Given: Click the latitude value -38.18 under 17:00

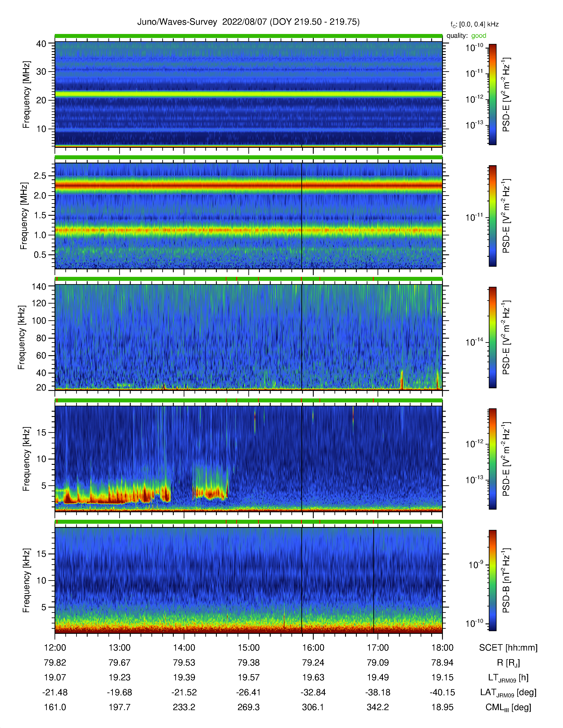Looking at the screenshot, I should (378, 692).
